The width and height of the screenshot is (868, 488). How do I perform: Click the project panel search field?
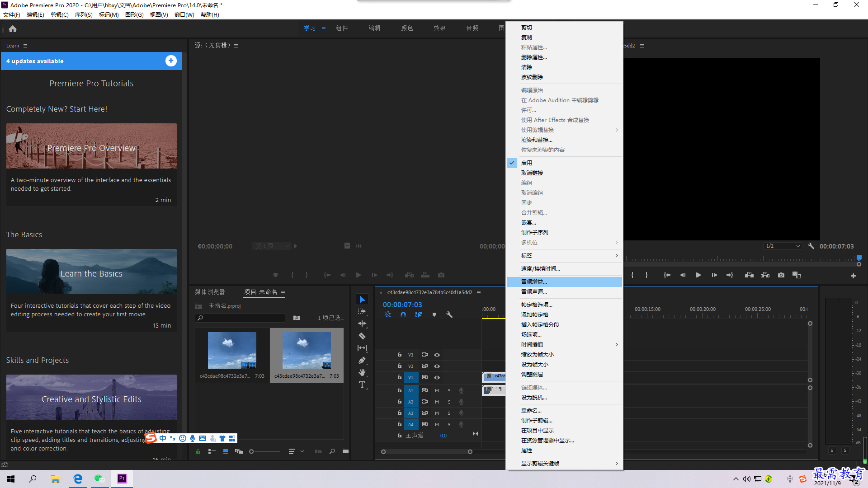tap(241, 318)
